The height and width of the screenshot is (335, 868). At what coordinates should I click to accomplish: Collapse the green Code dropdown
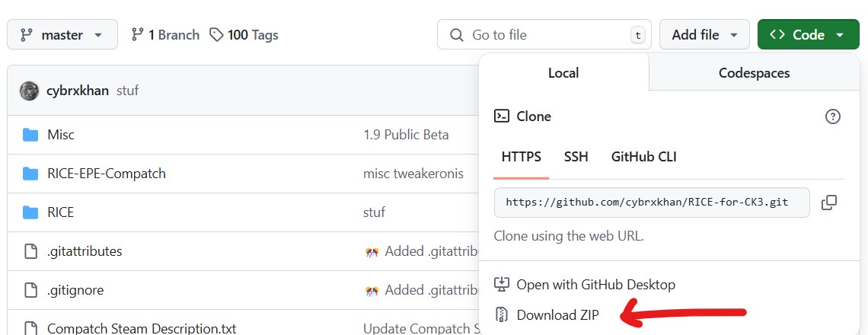coord(808,35)
